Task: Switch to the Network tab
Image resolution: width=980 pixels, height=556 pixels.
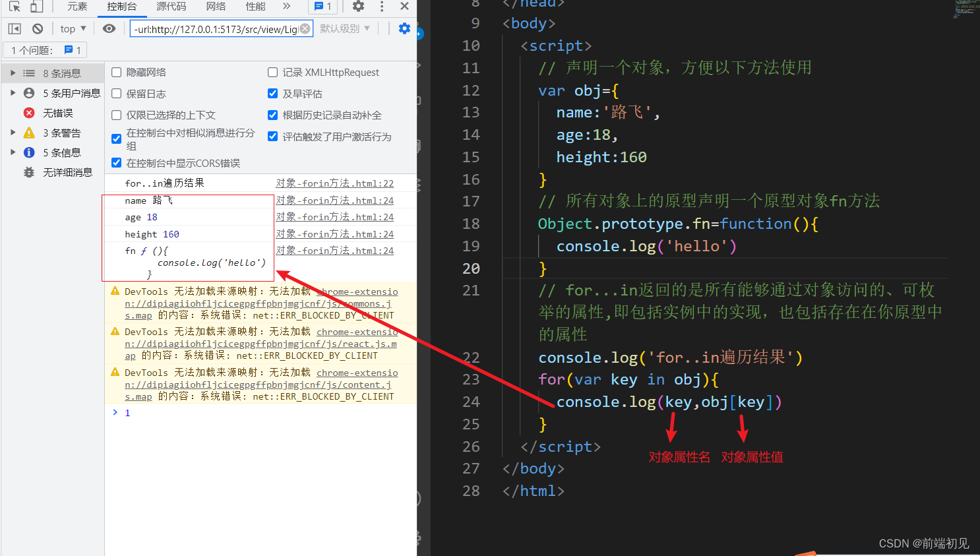Action: click(216, 6)
